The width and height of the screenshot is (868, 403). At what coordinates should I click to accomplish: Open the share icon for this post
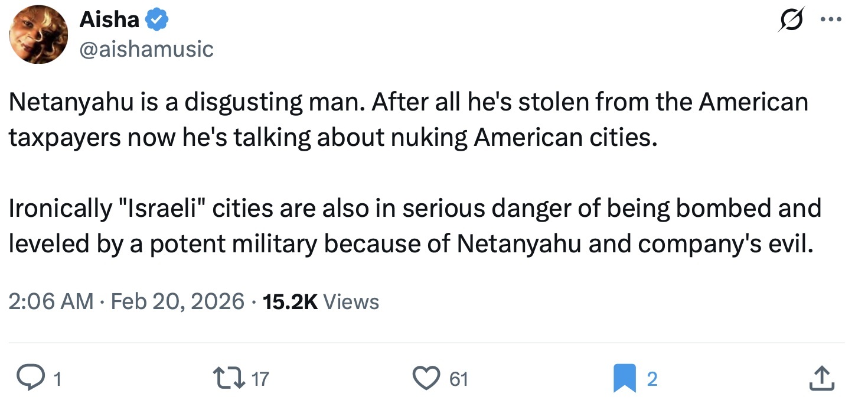coord(821,378)
